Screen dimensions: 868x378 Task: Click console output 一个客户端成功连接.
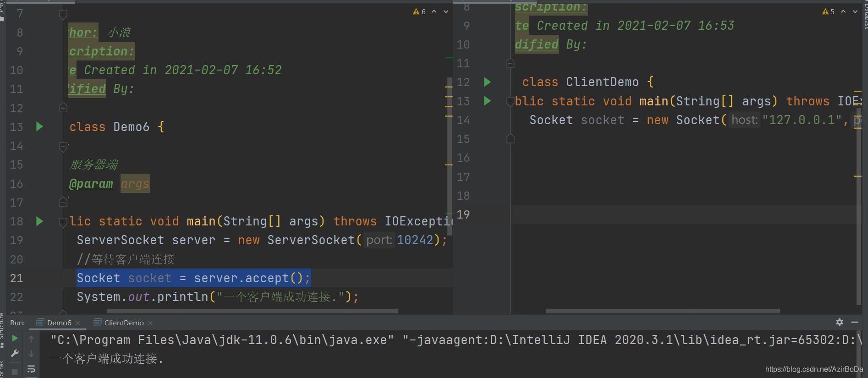107,359
